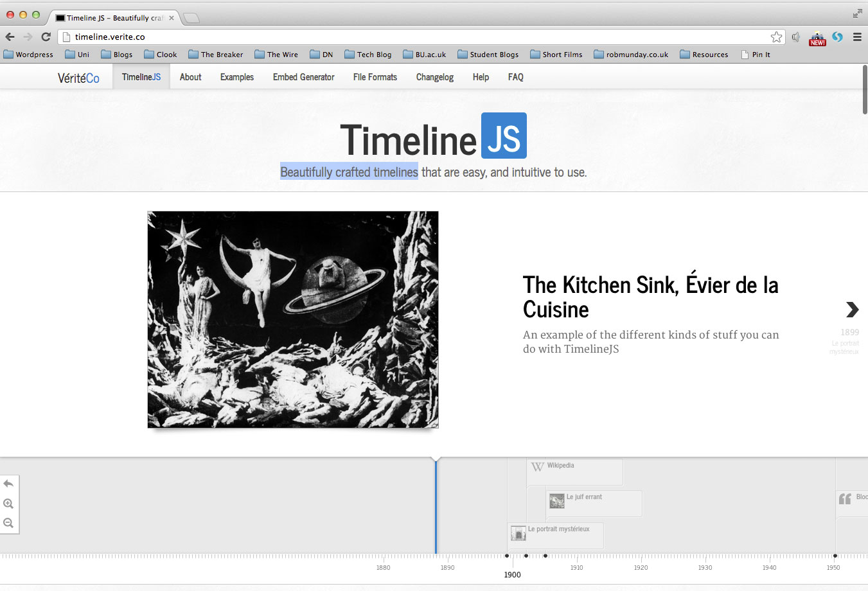Select the Le juif errant timeline event
The height and width of the screenshot is (591, 868).
click(x=594, y=504)
